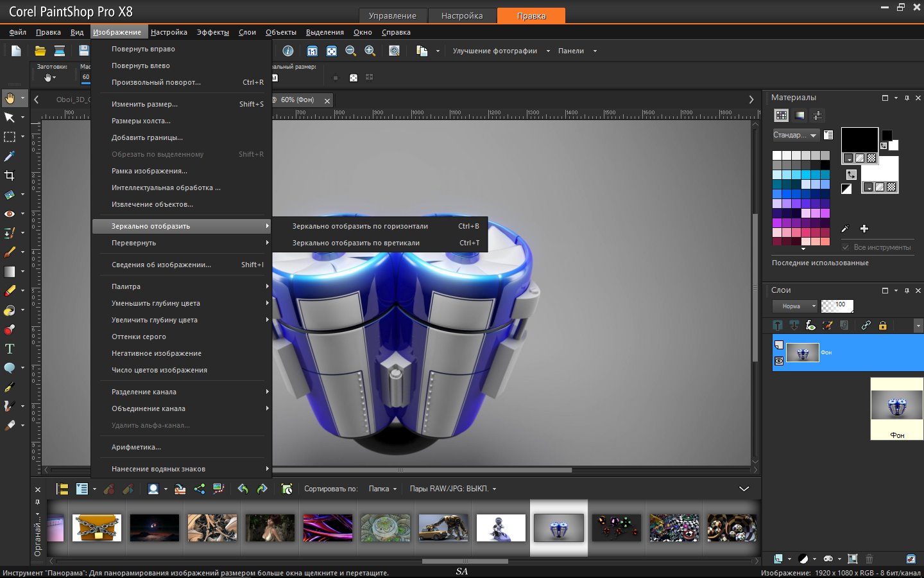Open the Слои menu
Viewport: 924px width, 578px height.
pyautogui.click(x=247, y=32)
